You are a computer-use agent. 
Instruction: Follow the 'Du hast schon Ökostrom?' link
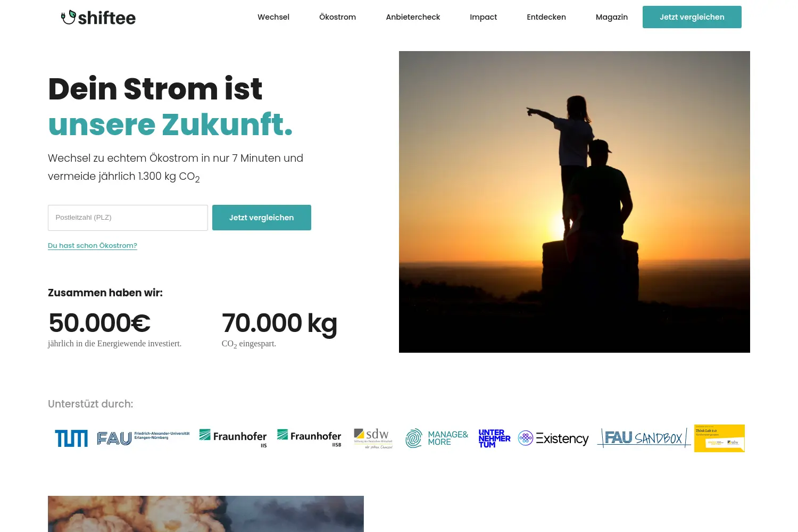[93, 245]
